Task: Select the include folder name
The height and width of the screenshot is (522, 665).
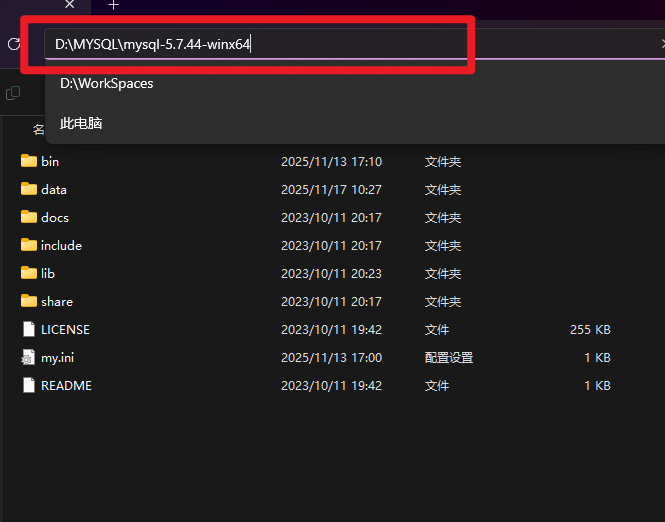Action: click(x=61, y=245)
